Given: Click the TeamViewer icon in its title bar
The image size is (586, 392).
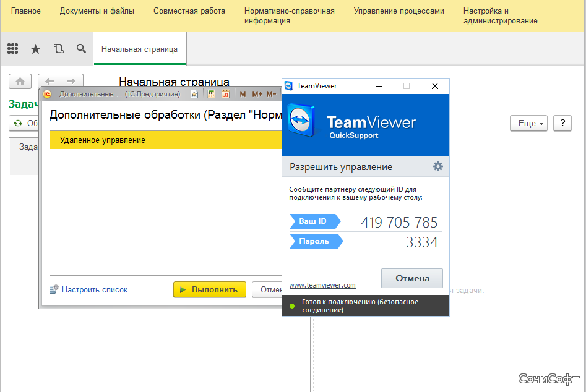Looking at the screenshot, I should point(288,86).
